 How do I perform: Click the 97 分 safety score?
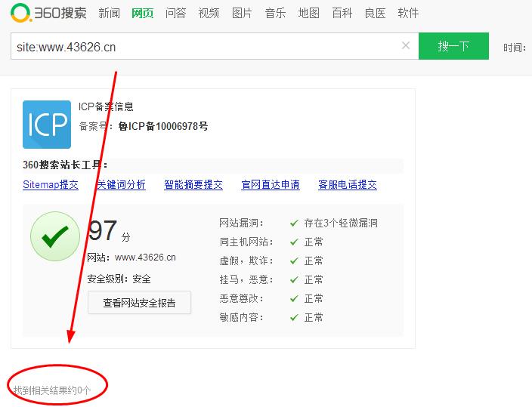[x=109, y=231]
